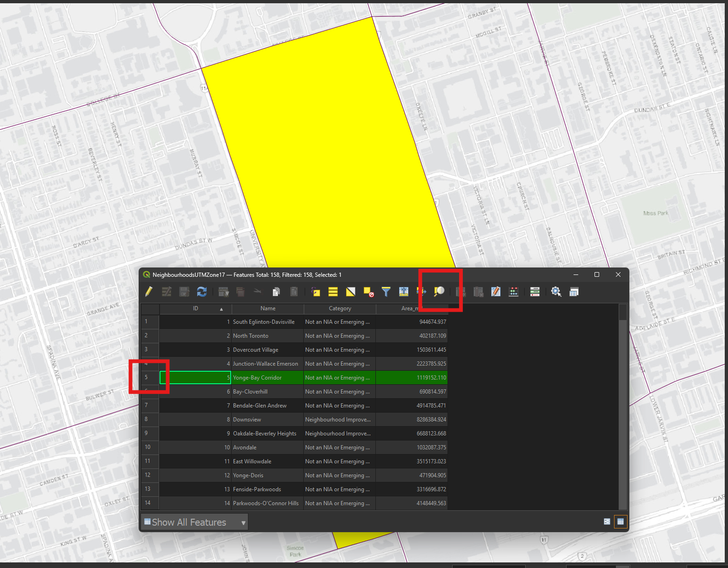Click the Oakdale-Beverley Heights name cell

pyautogui.click(x=268, y=434)
